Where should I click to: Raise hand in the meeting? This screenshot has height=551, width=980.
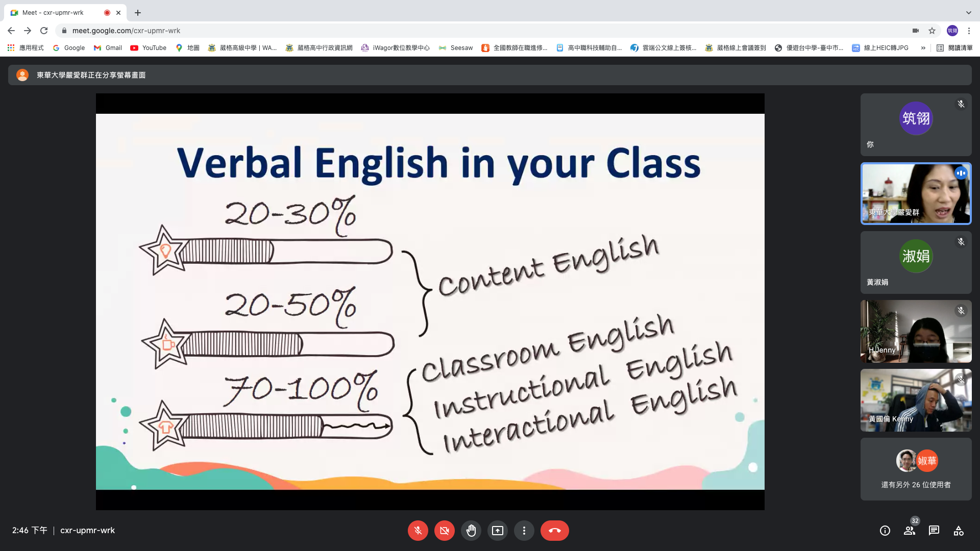coord(471,531)
